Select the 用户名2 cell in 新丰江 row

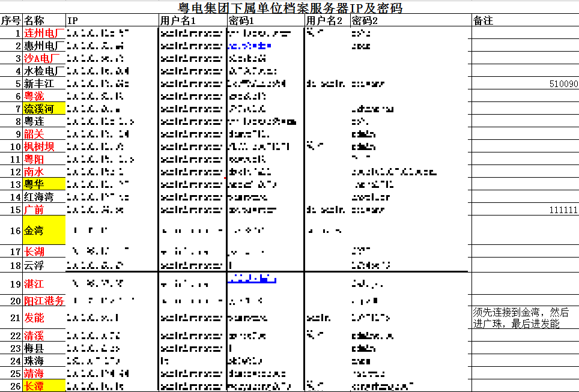[327, 83]
